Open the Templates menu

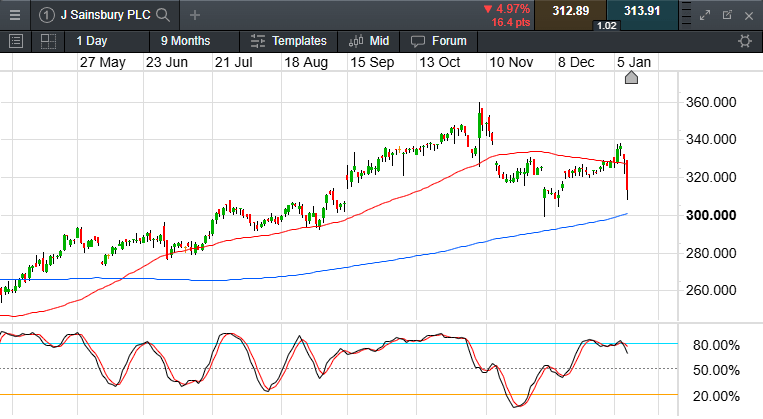click(288, 41)
